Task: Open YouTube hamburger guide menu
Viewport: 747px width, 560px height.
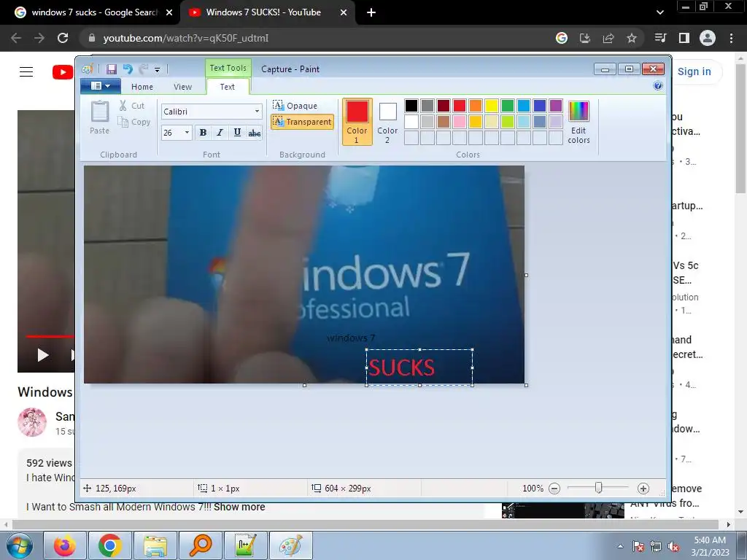Action: [x=26, y=72]
